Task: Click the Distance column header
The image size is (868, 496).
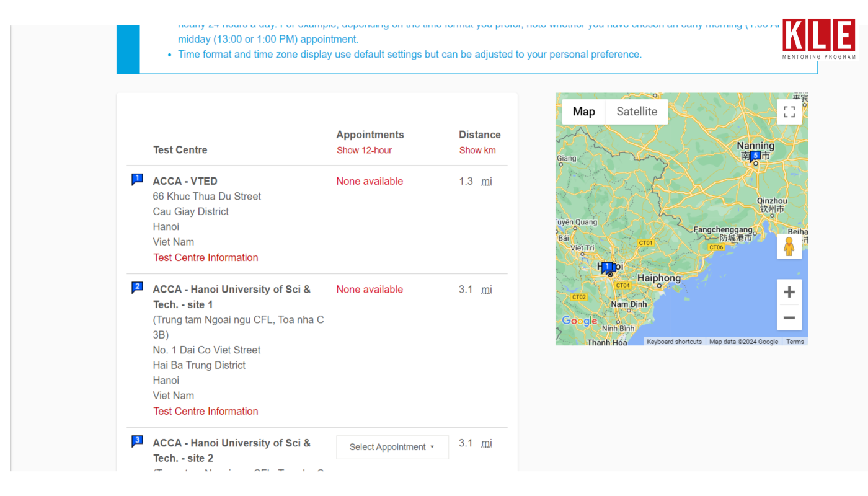Action: [x=480, y=135]
